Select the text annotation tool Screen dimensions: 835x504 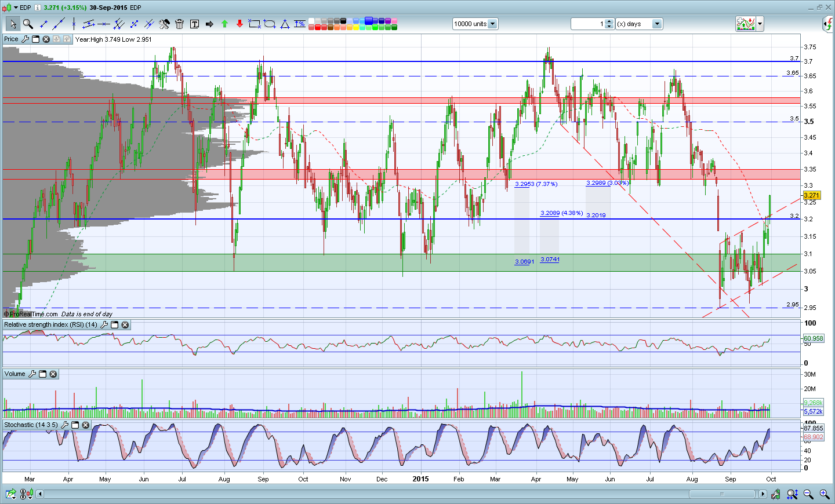[194, 24]
